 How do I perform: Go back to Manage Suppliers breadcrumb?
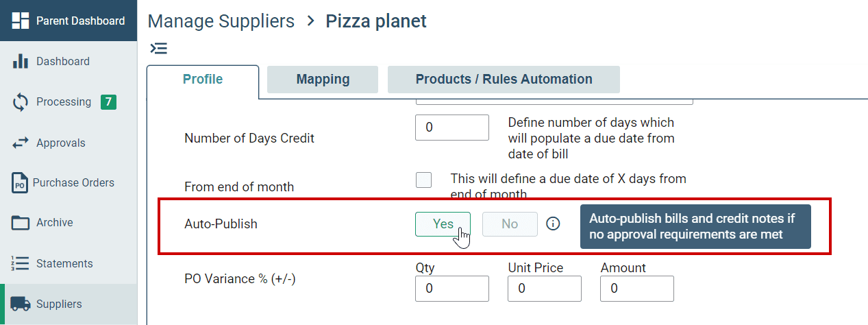[x=221, y=21]
